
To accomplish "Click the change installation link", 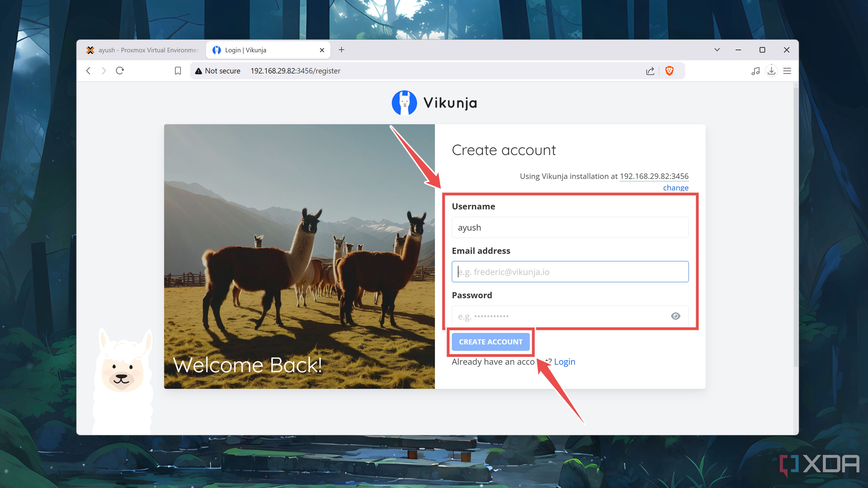I will click(676, 188).
